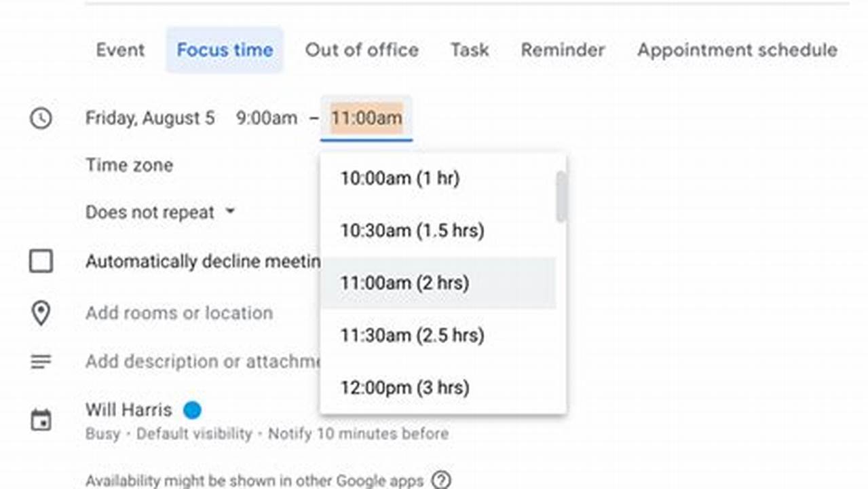Image resolution: width=868 pixels, height=489 pixels.
Task: Open the Out of office tab
Action: coord(362,50)
